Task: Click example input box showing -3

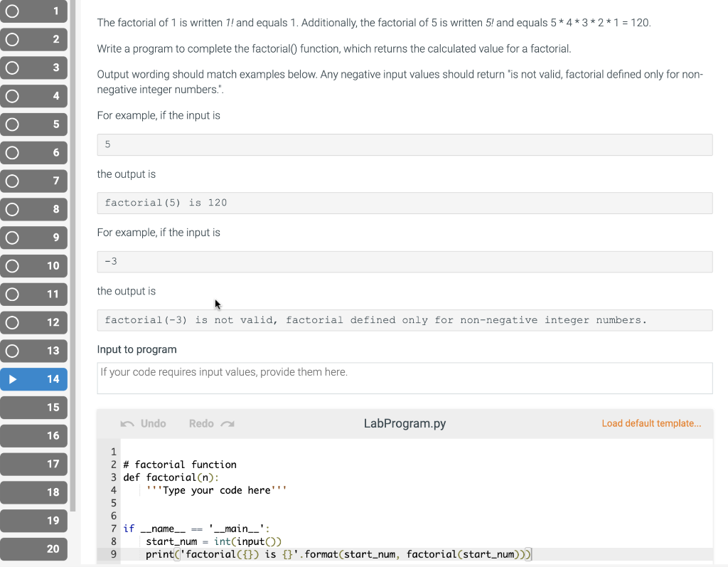Action: click(405, 262)
